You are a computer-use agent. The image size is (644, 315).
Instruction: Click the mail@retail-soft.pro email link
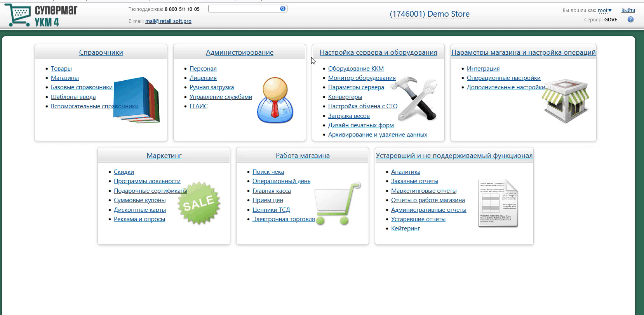coord(168,21)
